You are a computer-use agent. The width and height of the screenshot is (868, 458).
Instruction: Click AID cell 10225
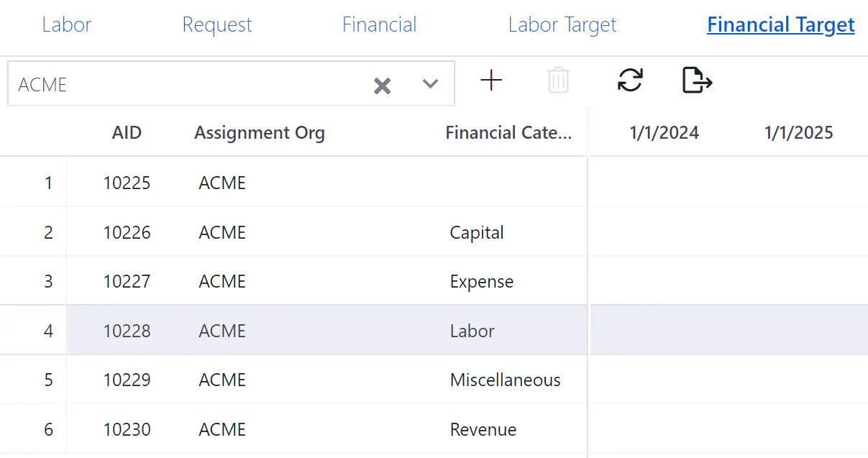click(x=127, y=183)
